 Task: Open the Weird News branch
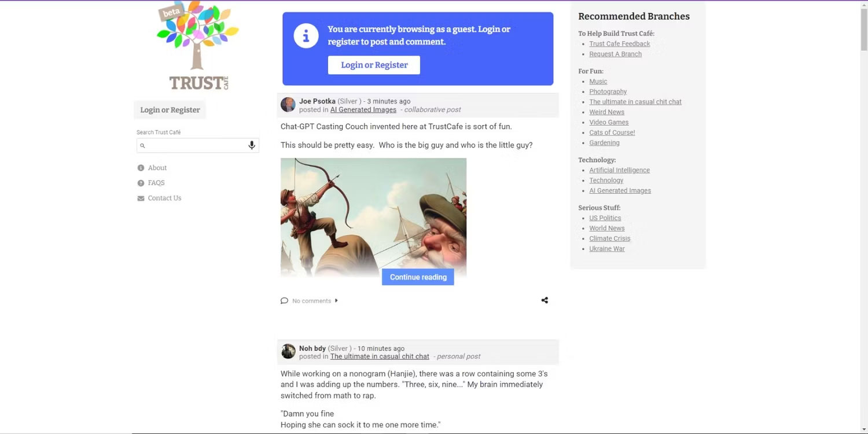tap(607, 112)
